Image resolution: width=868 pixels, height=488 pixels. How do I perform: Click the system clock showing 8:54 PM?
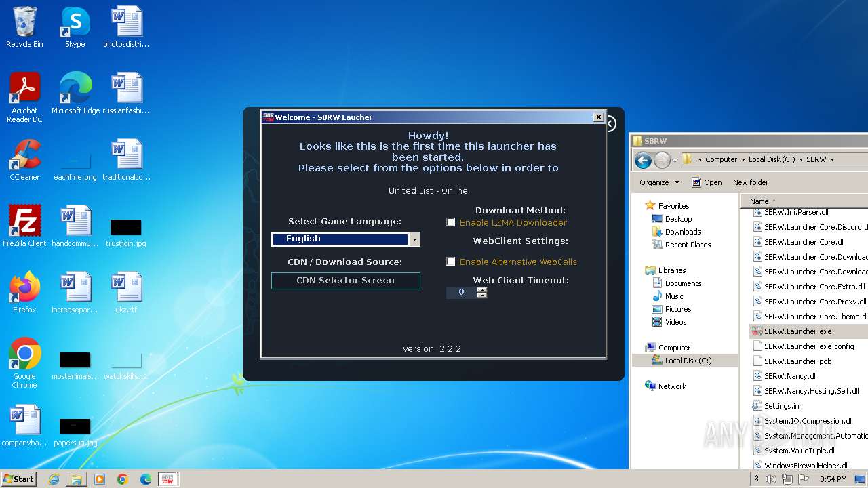pyautogui.click(x=833, y=479)
